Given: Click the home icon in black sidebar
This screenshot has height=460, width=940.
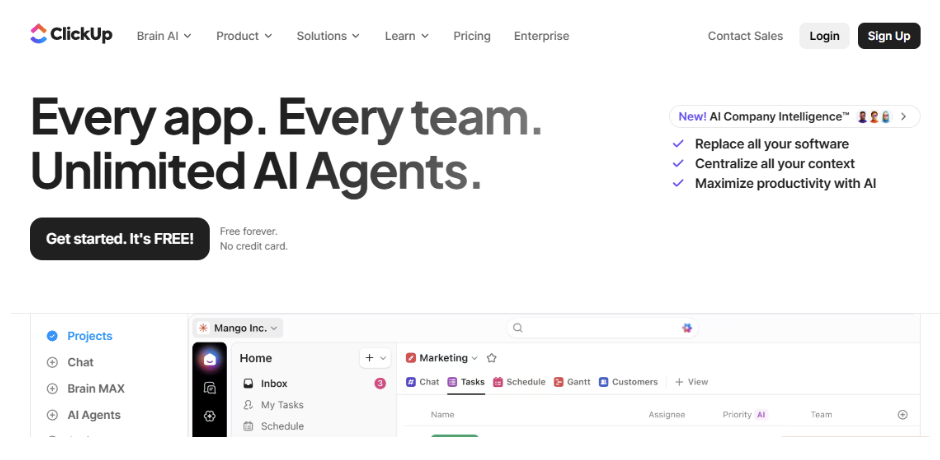Looking at the screenshot, I should click(209, 359).
